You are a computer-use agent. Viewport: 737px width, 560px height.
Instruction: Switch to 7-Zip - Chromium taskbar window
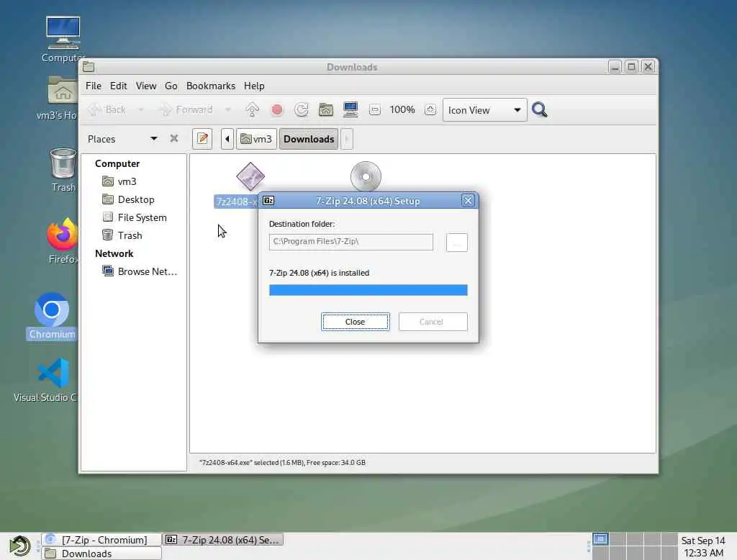pos(101,540)
